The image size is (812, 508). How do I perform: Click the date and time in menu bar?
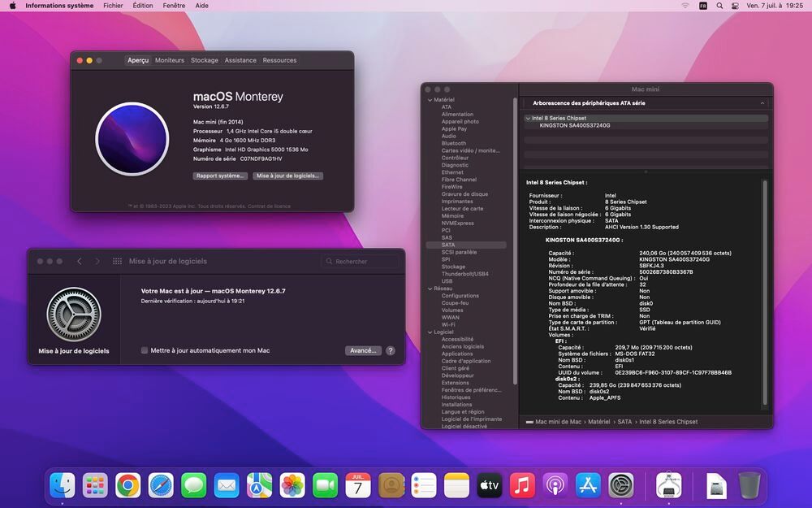point(775,6)
